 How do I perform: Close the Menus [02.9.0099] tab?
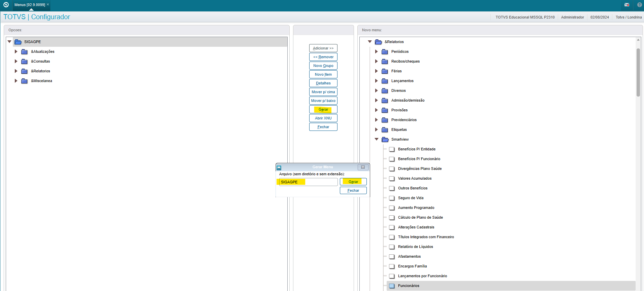(x=48, y=4)
